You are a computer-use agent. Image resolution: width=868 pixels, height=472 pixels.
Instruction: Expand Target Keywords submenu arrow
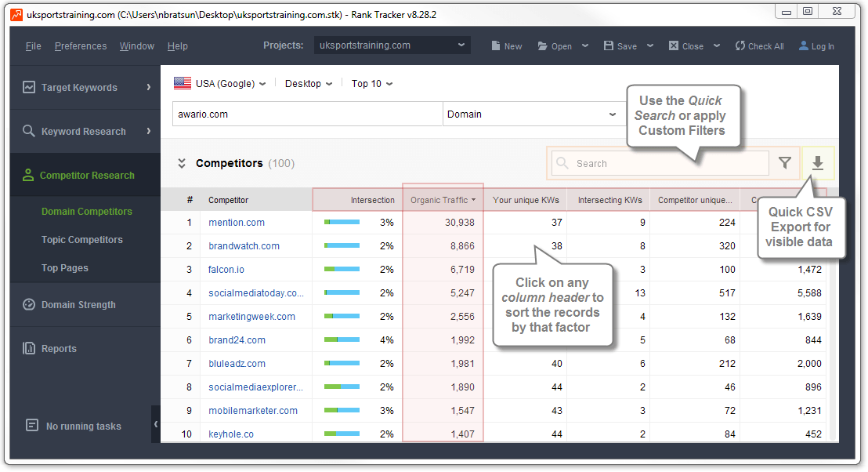pos(148,87)
